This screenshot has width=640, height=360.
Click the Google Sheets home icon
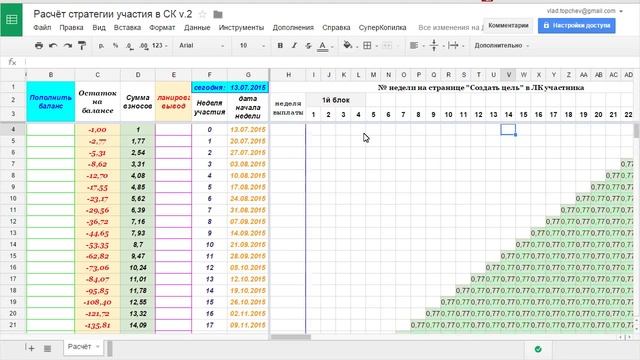tap(11, 20)
